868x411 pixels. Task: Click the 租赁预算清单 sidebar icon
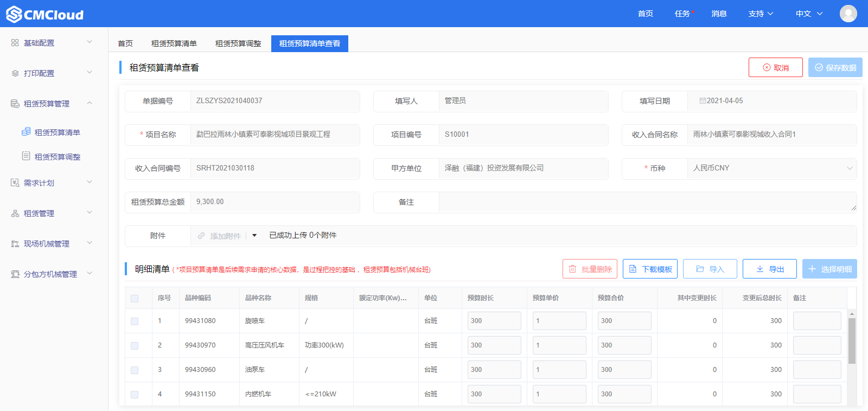26,132
